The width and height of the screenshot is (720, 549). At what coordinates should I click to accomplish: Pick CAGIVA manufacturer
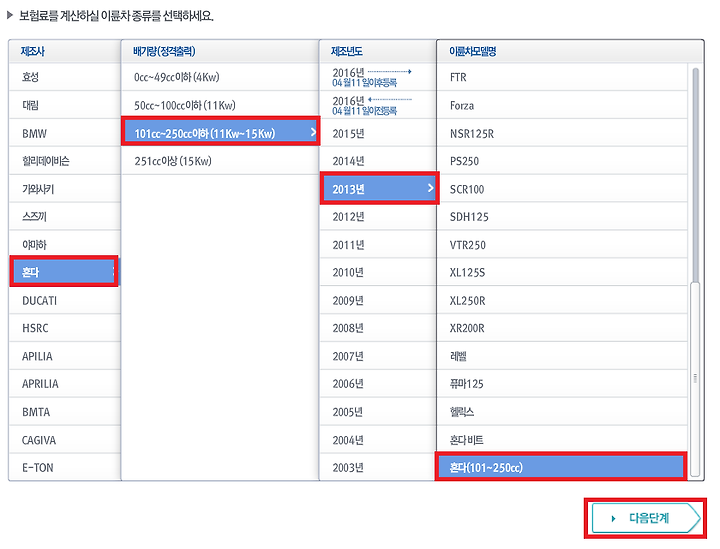click(65, 440)
